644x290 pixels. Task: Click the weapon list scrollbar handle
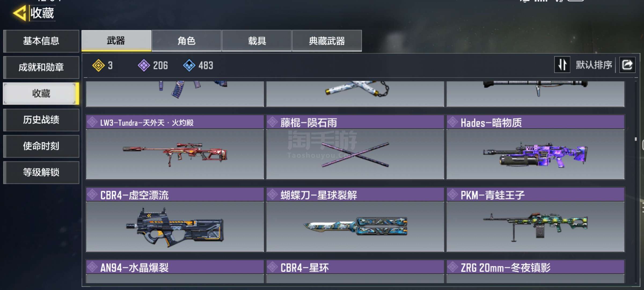tap(636, 139)
